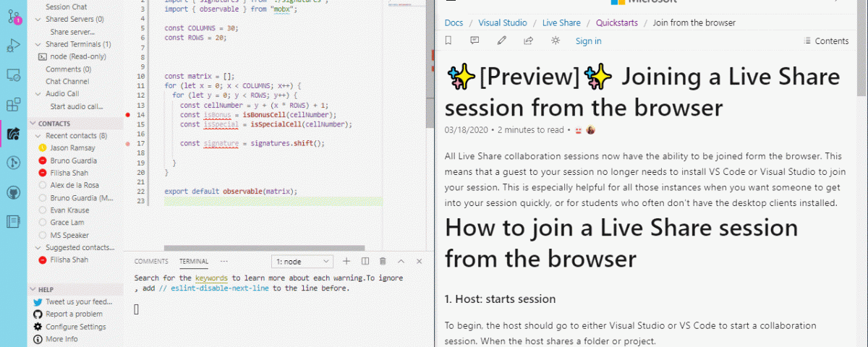Toggle the breakpoint on line 17
868x347 pixels.
coord(128,144)
